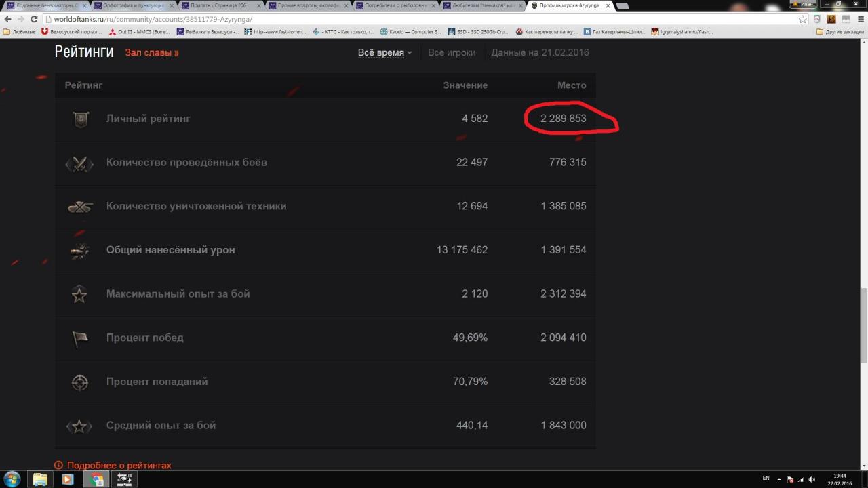Switch to the 'Припять - Страница 206' tab

220,5
